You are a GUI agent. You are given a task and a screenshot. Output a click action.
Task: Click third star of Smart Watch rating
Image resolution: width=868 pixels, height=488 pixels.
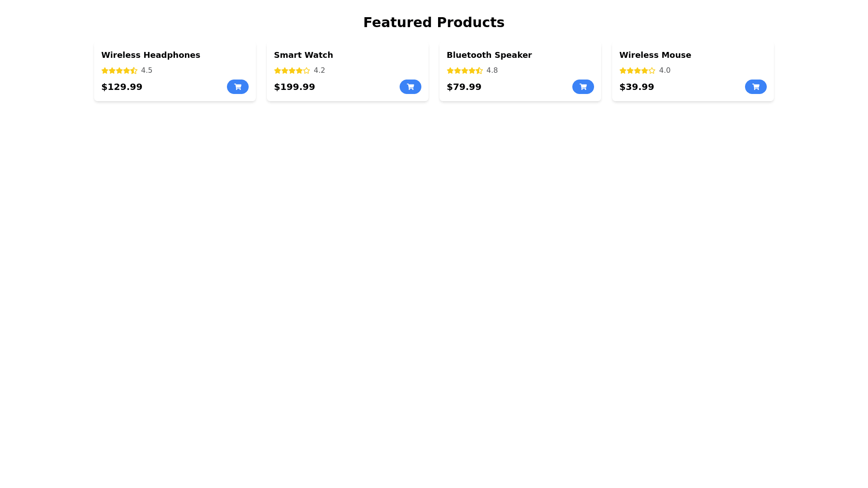292,70
